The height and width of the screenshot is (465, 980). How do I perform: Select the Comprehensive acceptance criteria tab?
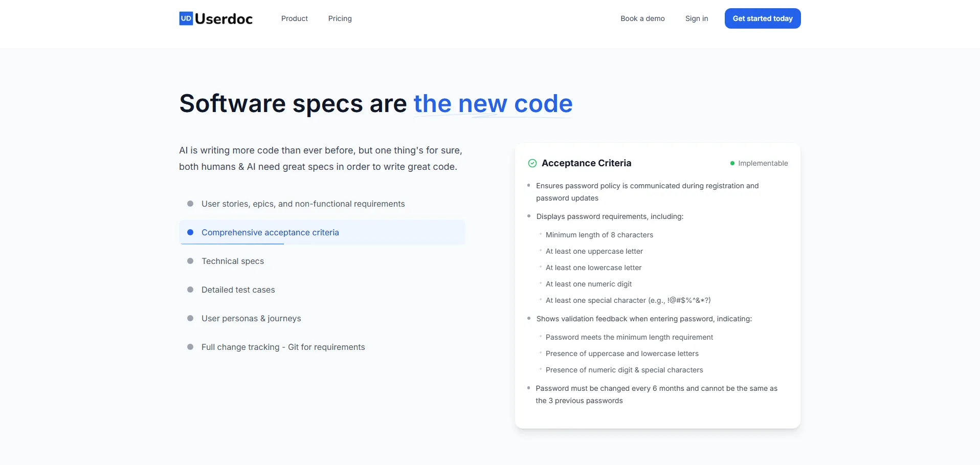pyautogui.click(x=270, y=232)
